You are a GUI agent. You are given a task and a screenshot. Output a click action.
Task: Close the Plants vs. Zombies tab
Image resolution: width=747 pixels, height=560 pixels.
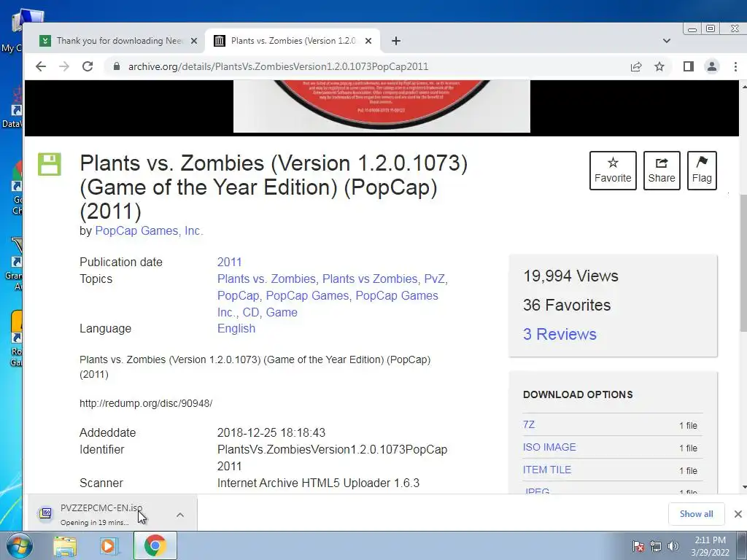[368, 41]
